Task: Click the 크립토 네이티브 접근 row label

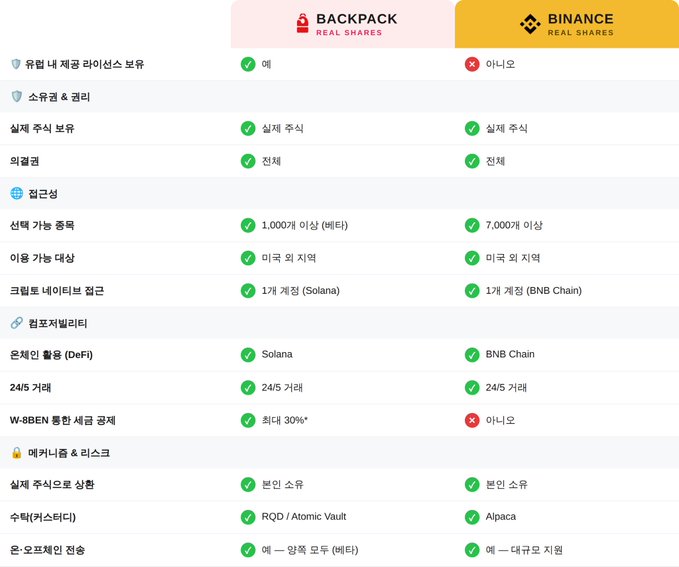Action: pyautogui.click(x=57, y=290)
